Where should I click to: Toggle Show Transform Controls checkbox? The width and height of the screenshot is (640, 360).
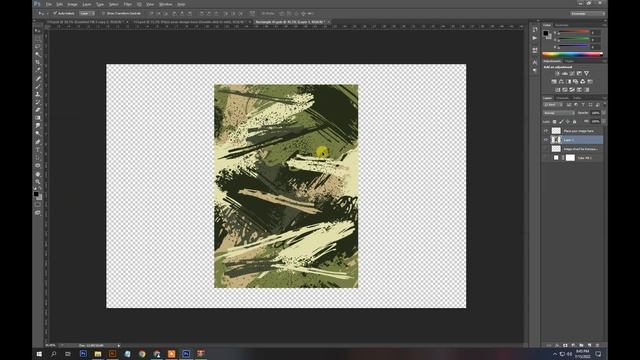click(x=103, y=13)
